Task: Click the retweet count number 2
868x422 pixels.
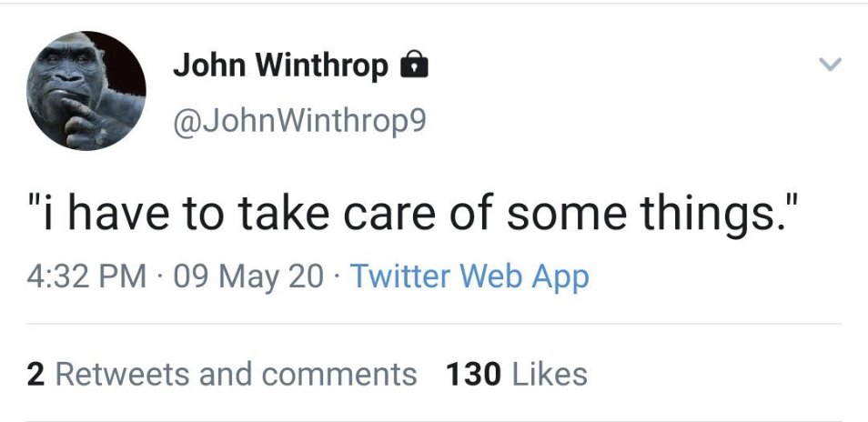Action: (35, 374)
